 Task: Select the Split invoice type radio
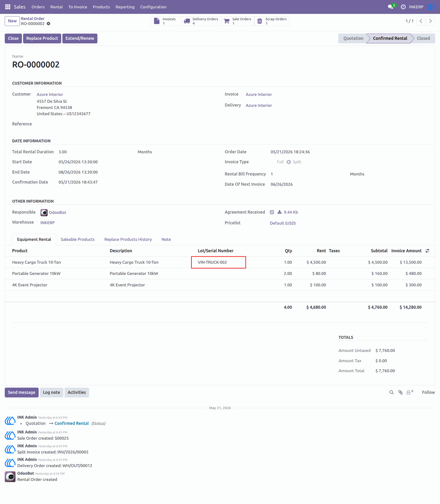click(x=289, y=162)
